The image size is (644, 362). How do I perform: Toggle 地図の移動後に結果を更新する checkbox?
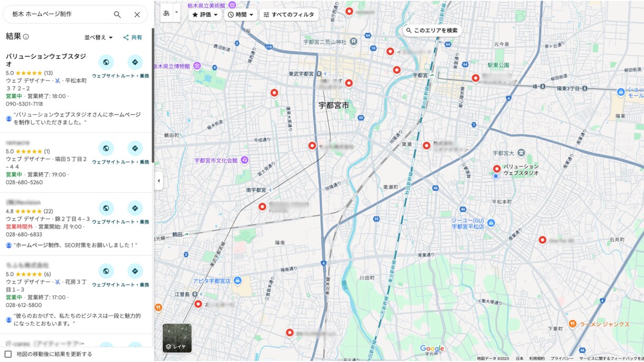tap(8, 354)
